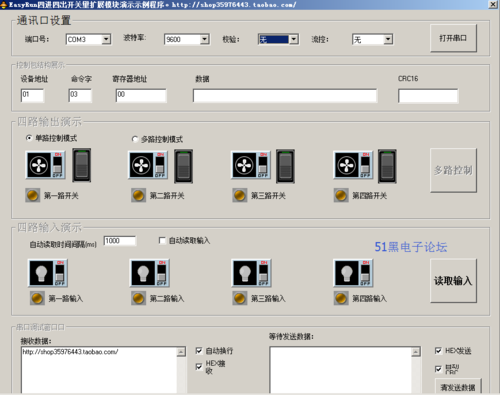Close the EasyRun demo window
The image size is (500, 395).
click(493, 4)
